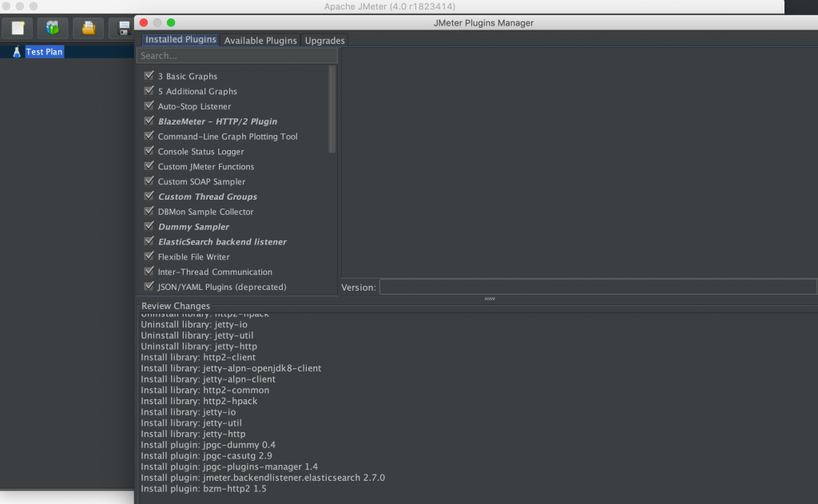The width and height of the screenshot is (818, 504).
Task: Switch to the Available Plugins tab
Action: (260, 40)
